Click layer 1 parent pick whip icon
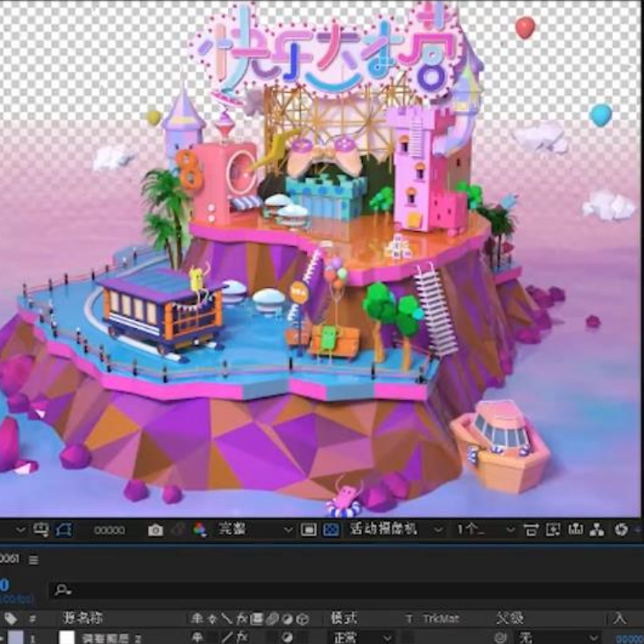The height and width of the screenshot is (644, 644). pos(500,637)
